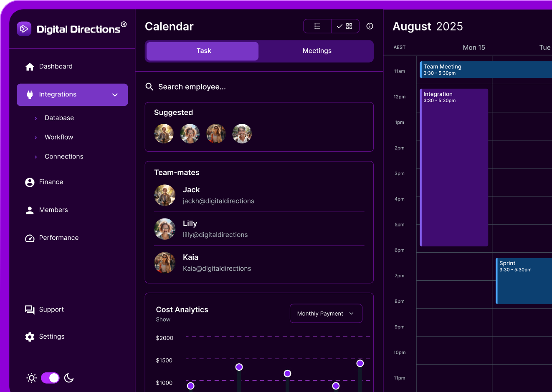Select the Meetings tab
Screen dimensions: 552x392
pyautogui.click(x=317, y=51)
